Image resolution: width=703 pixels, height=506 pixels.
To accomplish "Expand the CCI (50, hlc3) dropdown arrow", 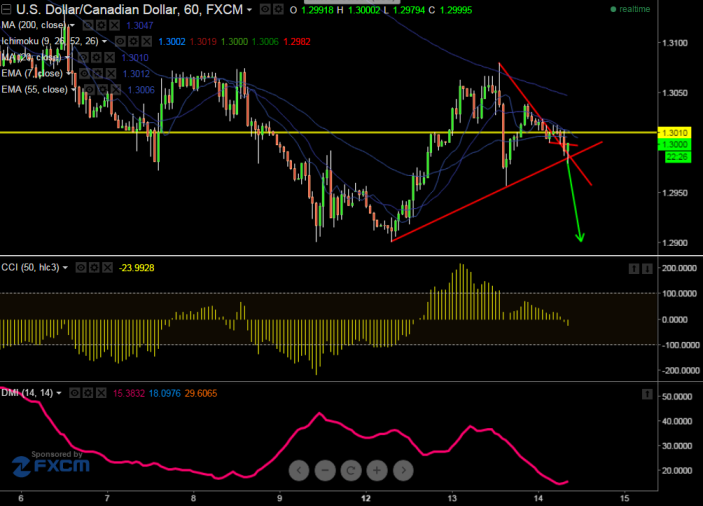I will pos(65,268).
